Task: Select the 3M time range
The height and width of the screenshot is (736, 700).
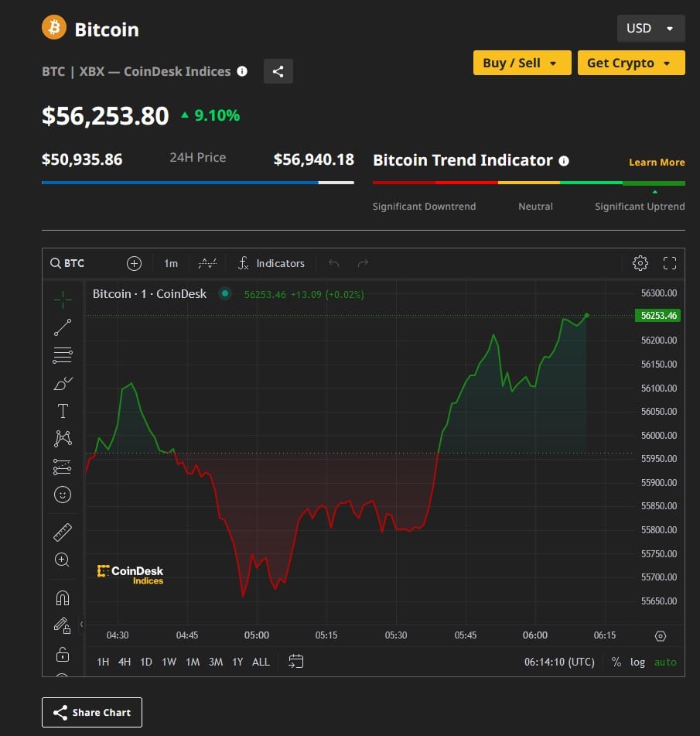Action: [x=216, y=662]
